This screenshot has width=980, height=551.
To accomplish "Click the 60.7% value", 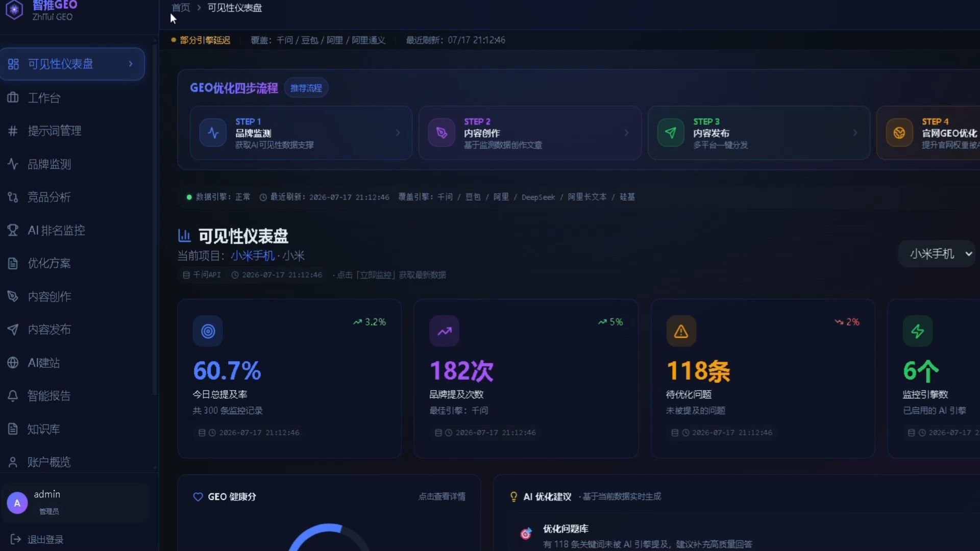I will coord(227,371).
